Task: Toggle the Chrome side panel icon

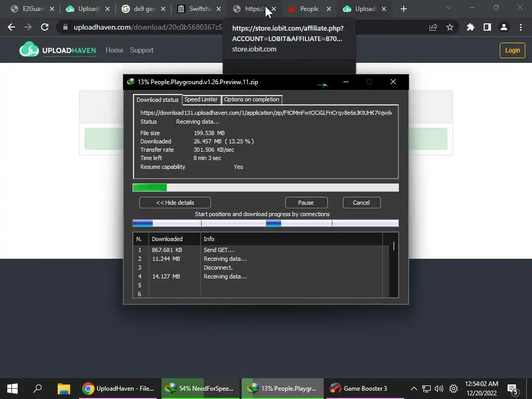Action: click(487, 27)
